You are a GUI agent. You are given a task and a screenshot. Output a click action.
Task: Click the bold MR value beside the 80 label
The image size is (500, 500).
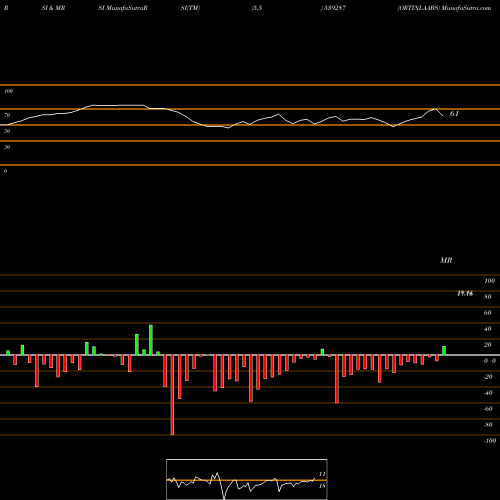(465, 293)
